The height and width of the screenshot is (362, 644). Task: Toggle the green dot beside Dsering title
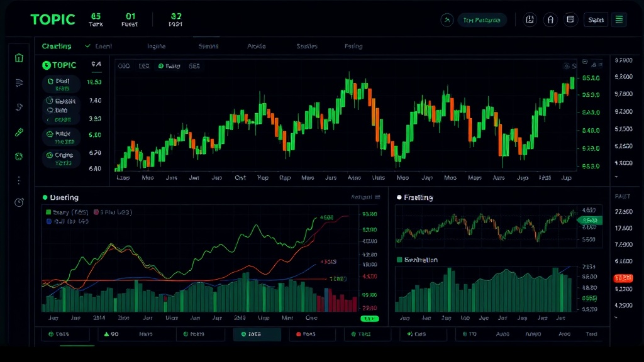point(45,197)
